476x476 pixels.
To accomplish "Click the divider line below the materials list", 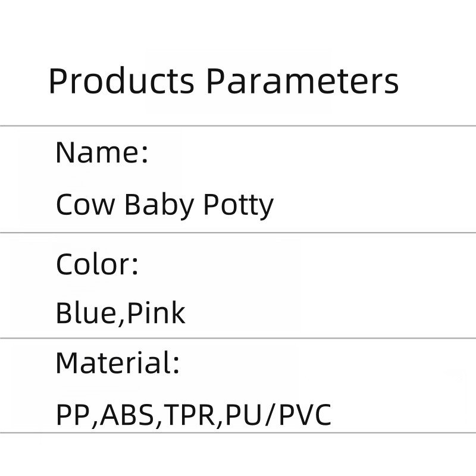I will click(238, 433).
